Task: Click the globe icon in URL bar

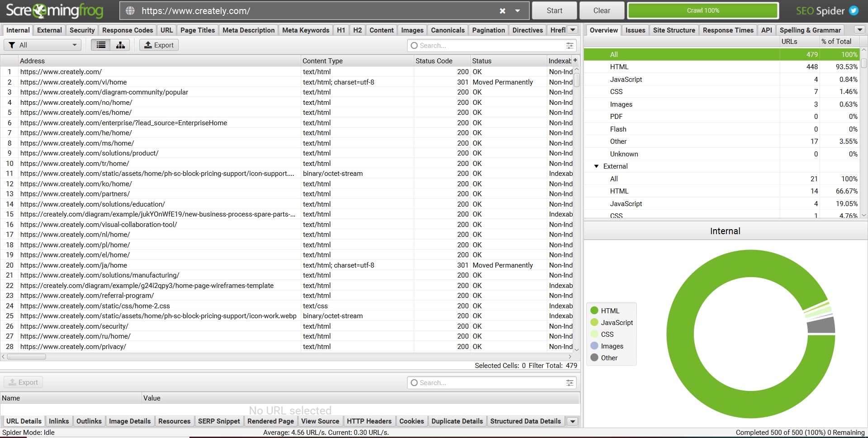Action: pyautogui.click(x=130, y=11)
